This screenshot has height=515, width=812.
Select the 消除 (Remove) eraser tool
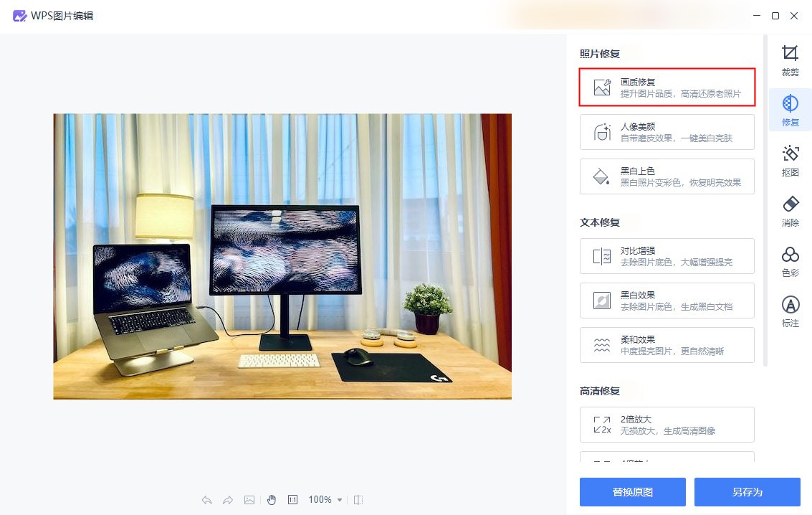pyautogui.click(x=790, y=212)
